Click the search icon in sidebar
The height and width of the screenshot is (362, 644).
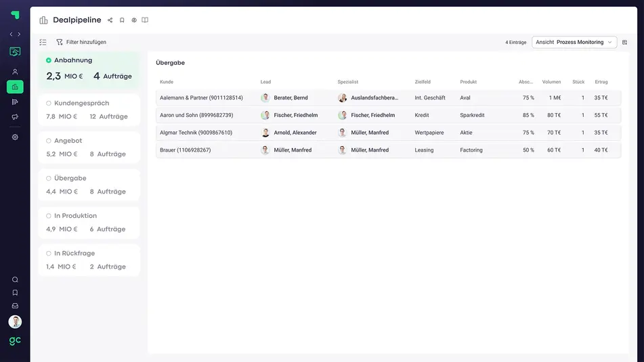(15, 279)
